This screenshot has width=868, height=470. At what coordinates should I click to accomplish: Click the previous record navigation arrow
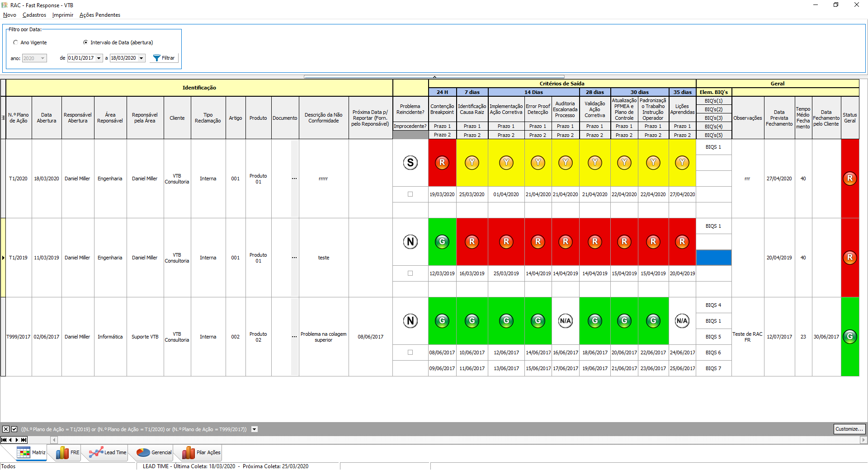pyautogui.click(x=10, y=440)
